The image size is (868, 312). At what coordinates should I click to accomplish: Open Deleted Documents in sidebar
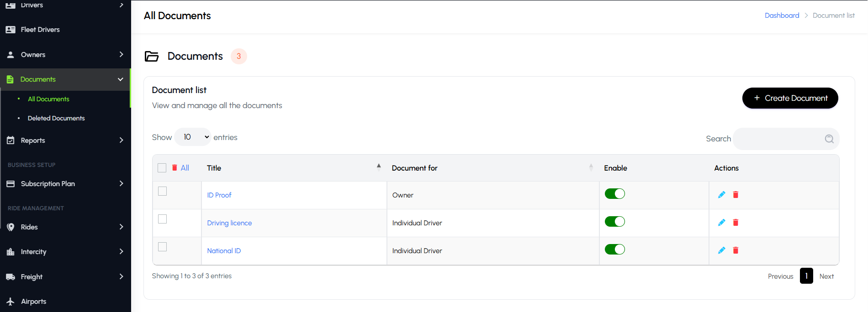point(56,118)
